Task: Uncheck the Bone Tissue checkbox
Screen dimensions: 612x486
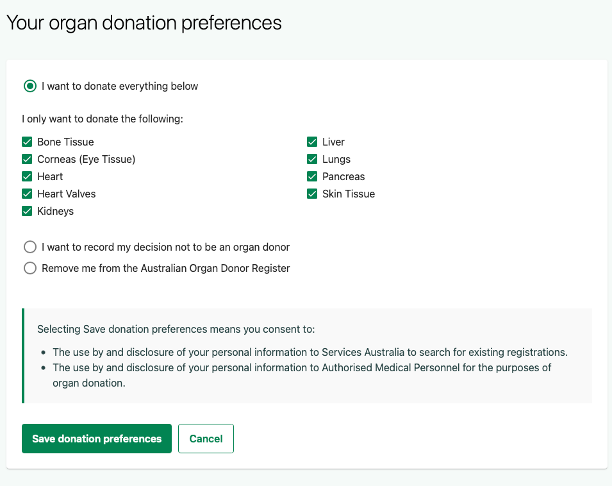Action: (27, 142)
